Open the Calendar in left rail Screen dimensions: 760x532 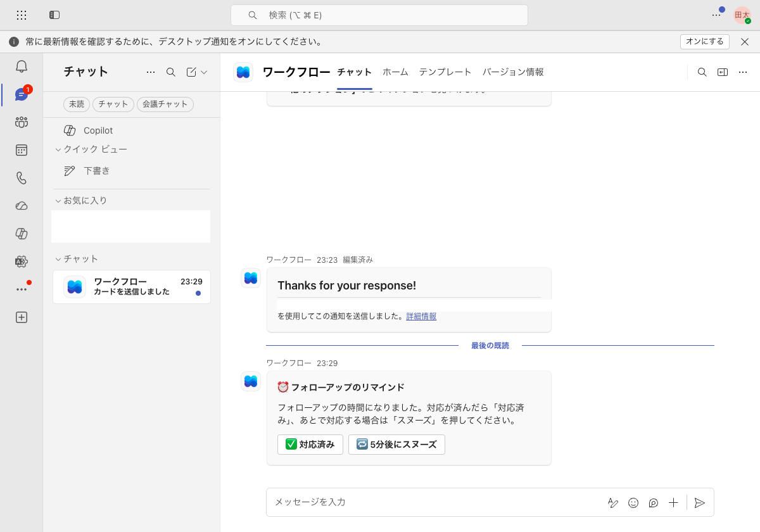pos(22,150)
